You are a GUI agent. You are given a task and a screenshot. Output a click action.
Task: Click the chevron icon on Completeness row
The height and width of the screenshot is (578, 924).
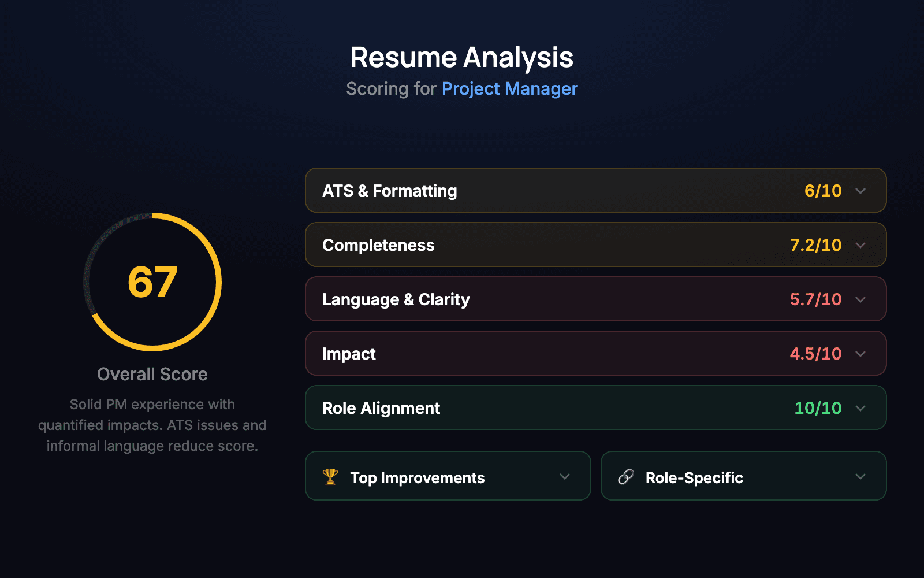[x=860, y=244]
